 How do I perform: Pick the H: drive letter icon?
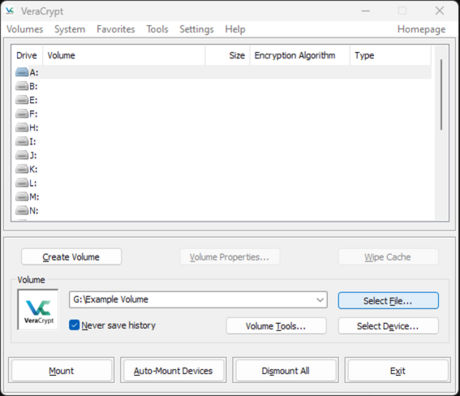[22, 127]
